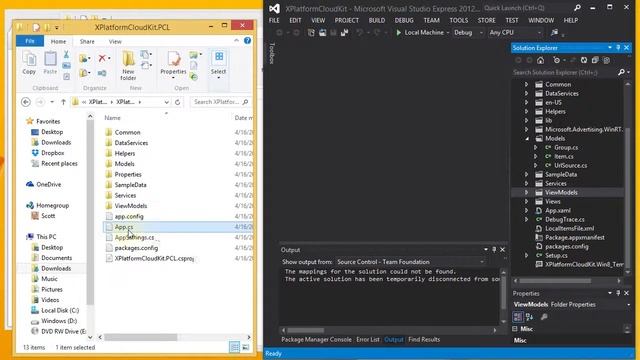
Task: Switch to the Package Manager Console tab
Action: (x=316, y=339)
